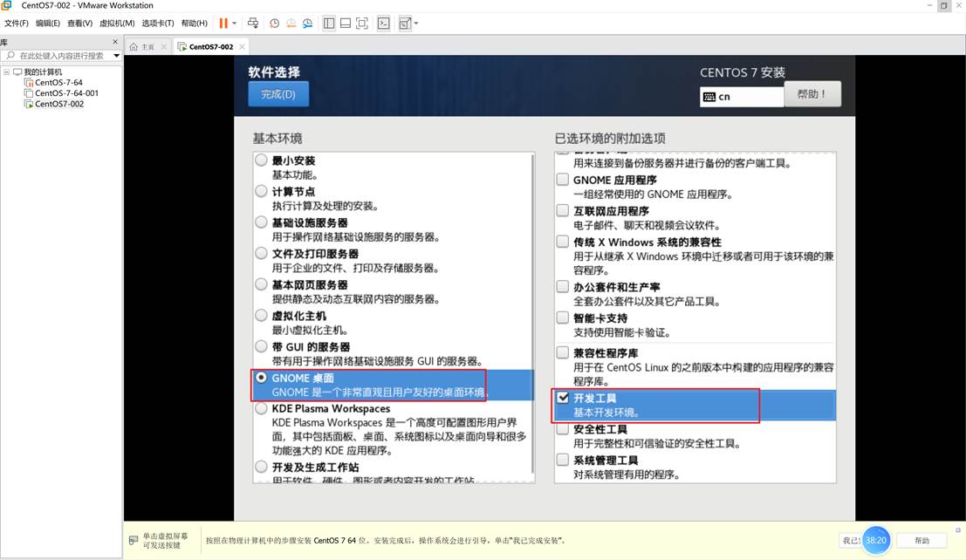Open the library search dropdown arrow
Screen dimensions: 966x560
point(116,56)
